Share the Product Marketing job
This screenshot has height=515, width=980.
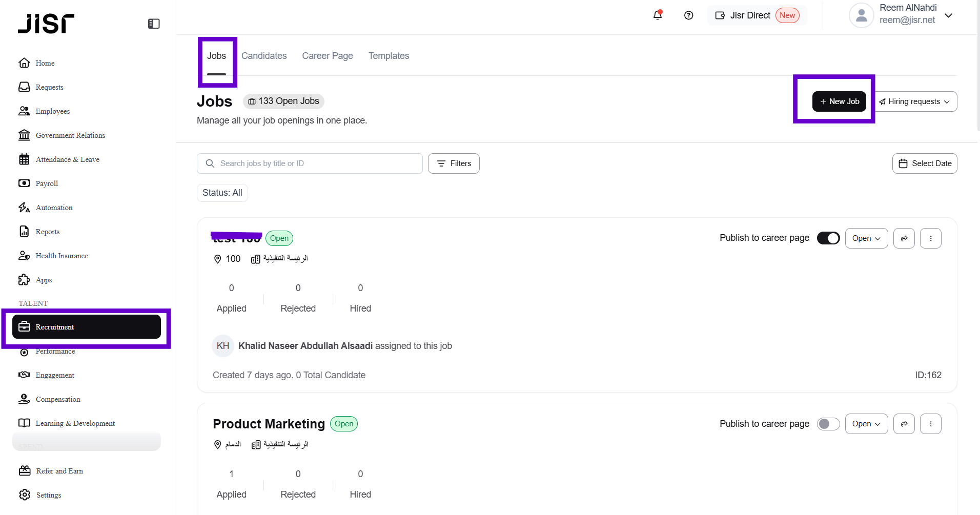[x=904, y=424]
